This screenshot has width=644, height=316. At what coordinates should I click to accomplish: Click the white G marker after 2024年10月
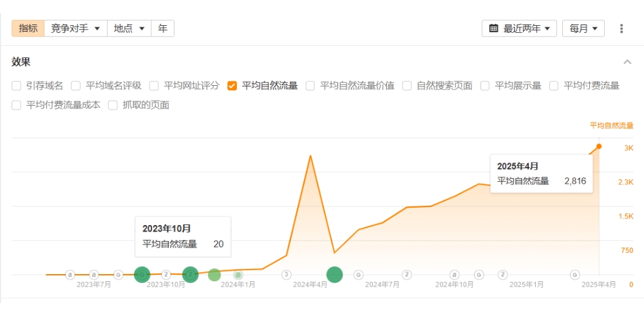point(478,275)
